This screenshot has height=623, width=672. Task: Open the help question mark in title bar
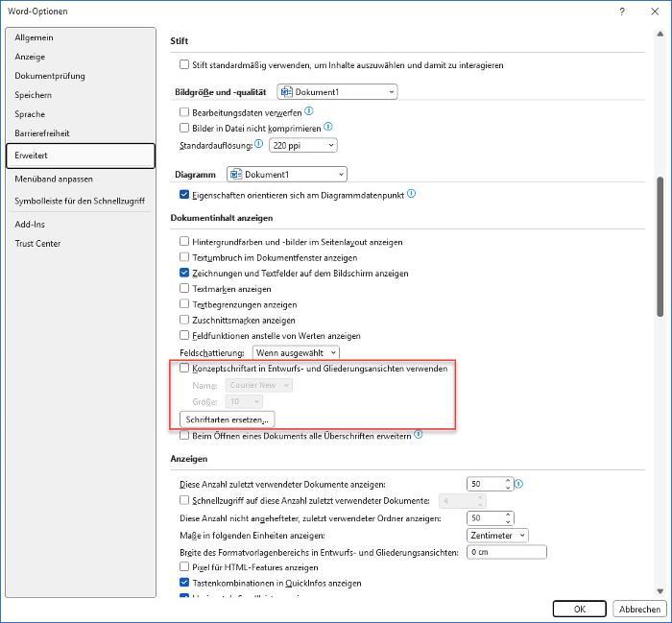(x=622, y=12)
